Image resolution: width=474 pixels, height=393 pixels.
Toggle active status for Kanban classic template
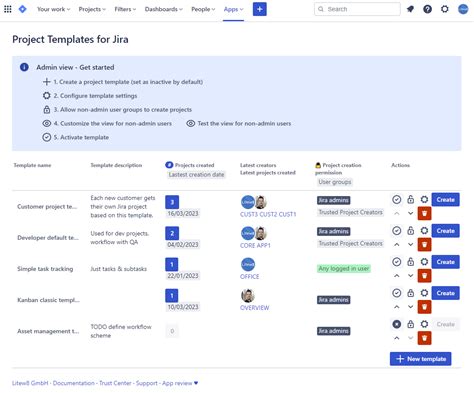[397, 293]
